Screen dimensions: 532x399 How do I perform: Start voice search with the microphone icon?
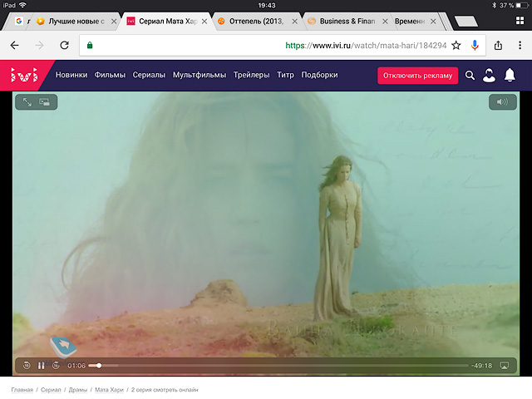(x=475, y=45)
